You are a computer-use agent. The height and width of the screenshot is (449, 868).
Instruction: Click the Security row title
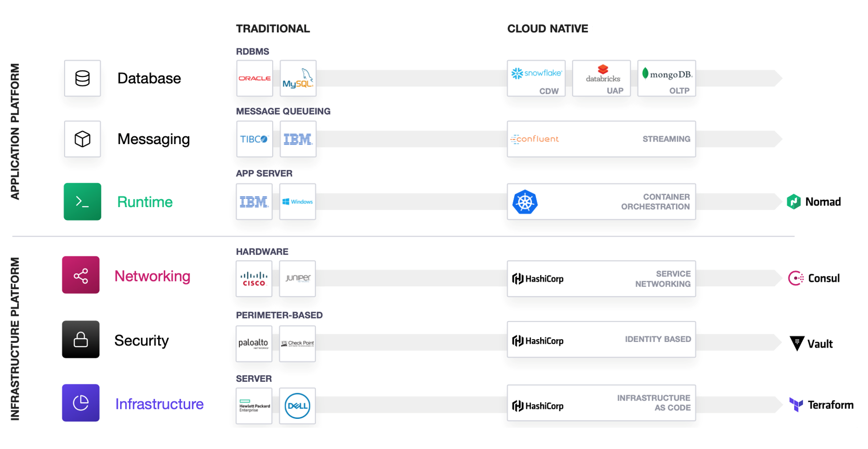click(142, 341)
